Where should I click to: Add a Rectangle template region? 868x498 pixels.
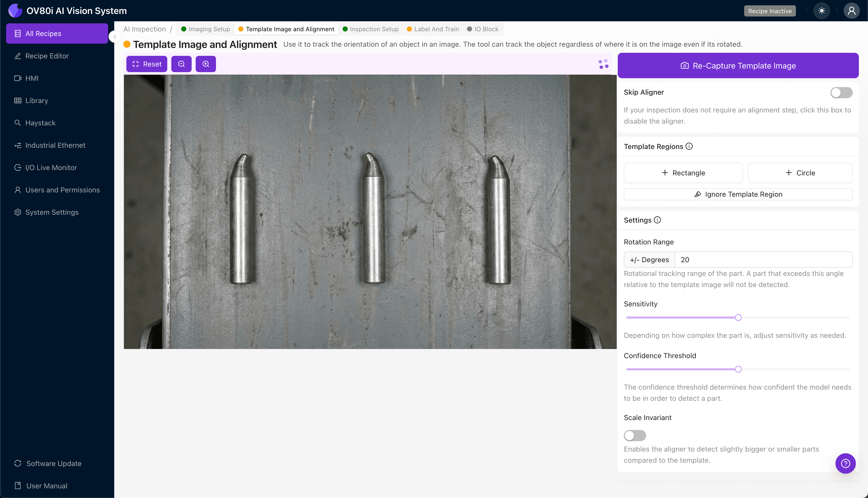click(x=683, y=173)
